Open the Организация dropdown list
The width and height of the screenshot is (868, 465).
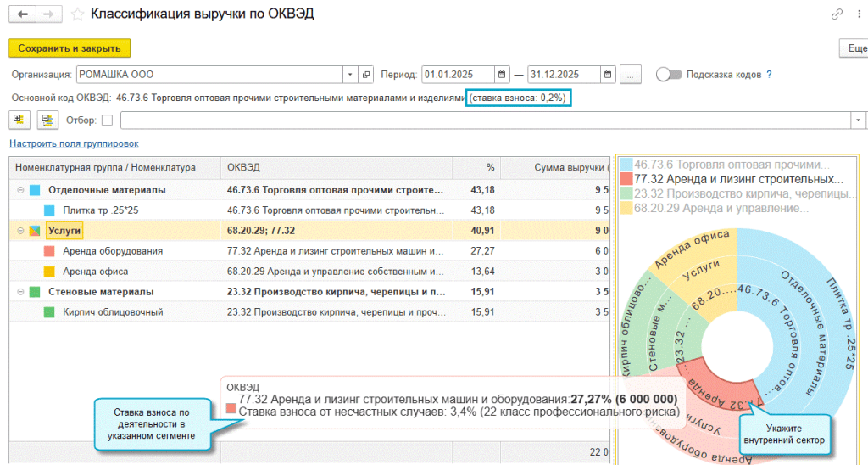pyautogui.click(x=350, y=75)
